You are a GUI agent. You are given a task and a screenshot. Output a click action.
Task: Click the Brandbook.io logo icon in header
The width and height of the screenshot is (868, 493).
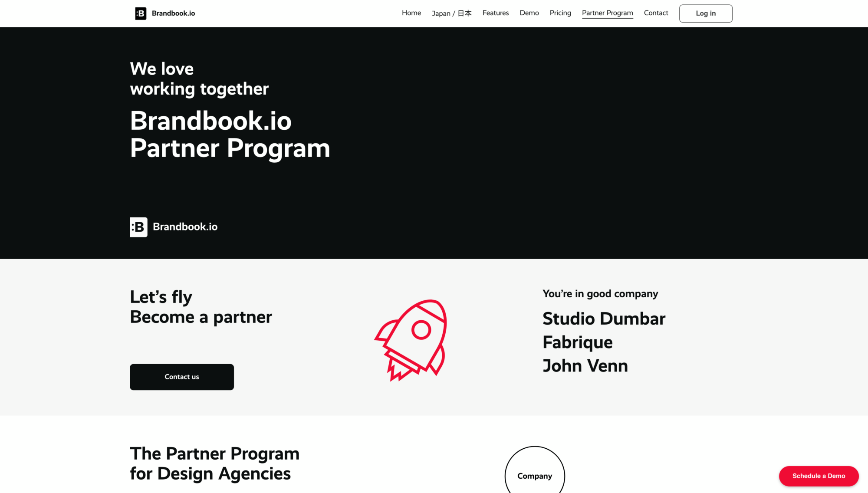(x=141, y=13)
